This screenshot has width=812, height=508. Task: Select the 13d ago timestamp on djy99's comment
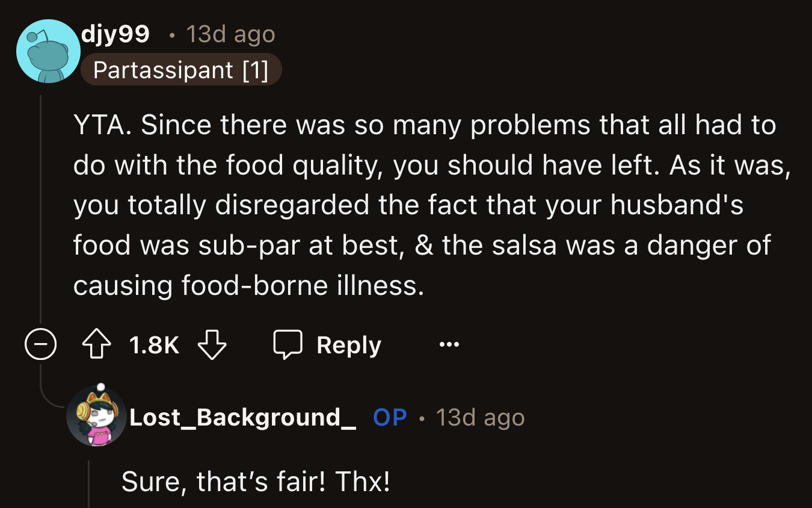[x=229, y=34]
